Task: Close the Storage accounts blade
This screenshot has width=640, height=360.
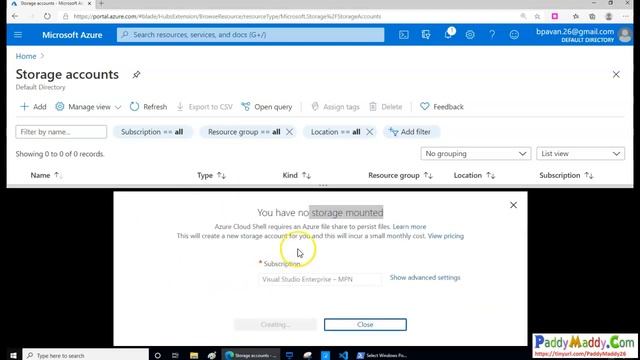Action: pos(616,74)
